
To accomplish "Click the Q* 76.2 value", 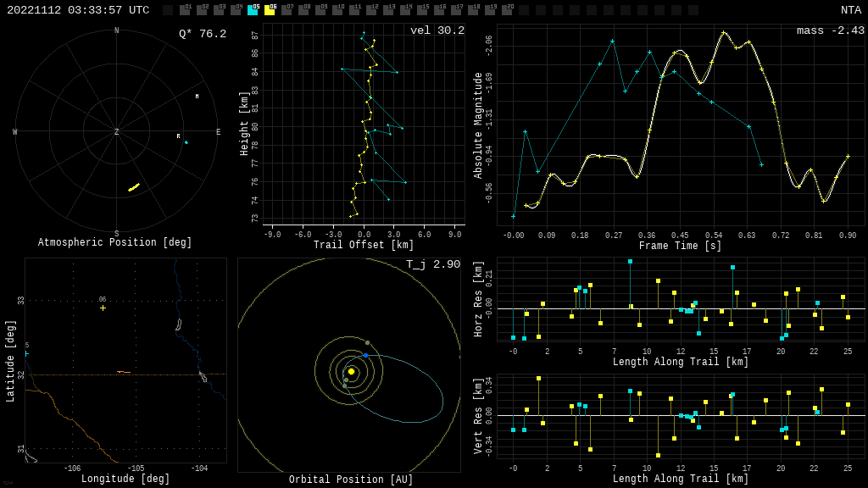I will click(x=202, y=34).
